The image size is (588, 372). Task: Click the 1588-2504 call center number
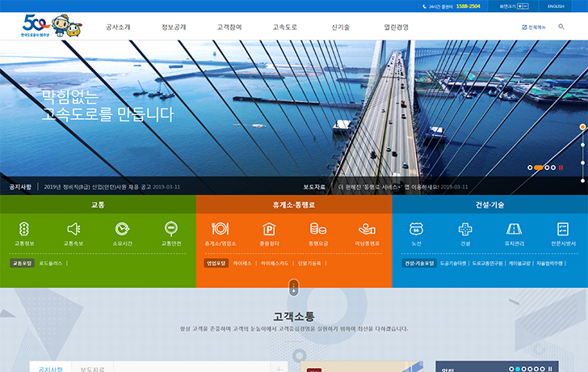point(468,6)
